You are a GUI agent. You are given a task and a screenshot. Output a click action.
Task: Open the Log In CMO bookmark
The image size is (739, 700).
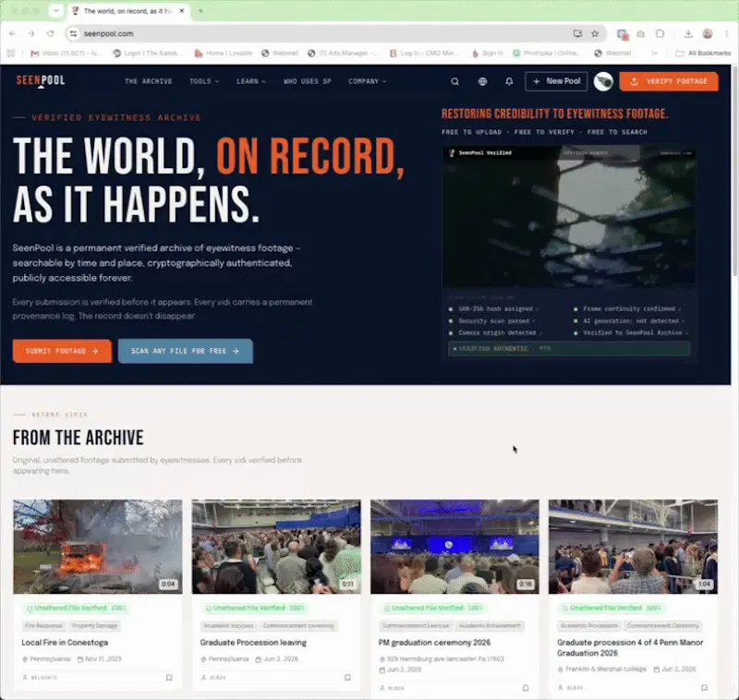tap(424, 54)
